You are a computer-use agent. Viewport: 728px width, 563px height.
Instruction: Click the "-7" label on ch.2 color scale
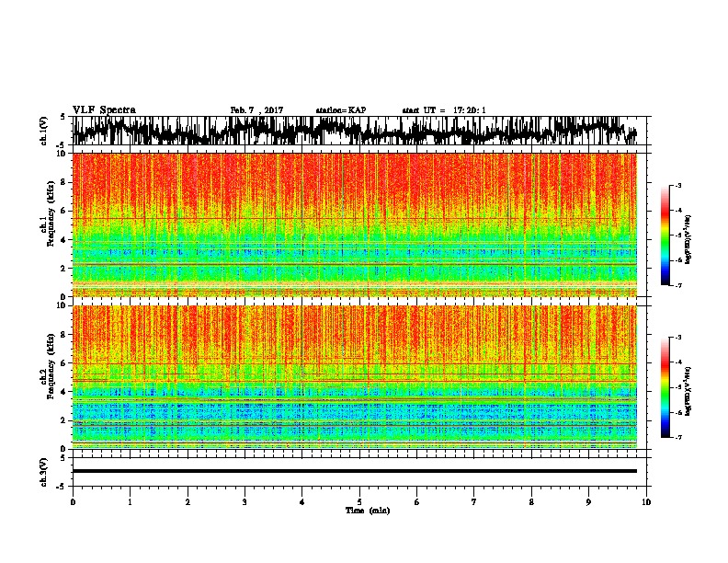677,437
